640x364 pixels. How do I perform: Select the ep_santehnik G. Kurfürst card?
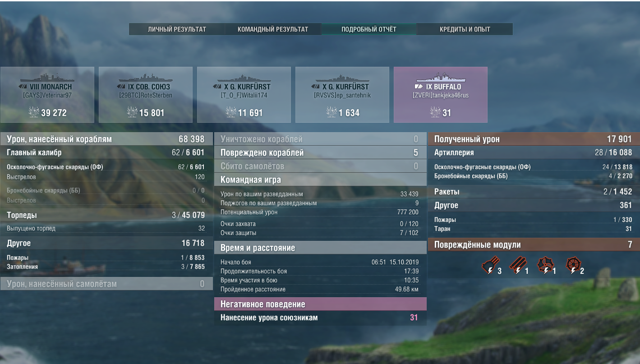[342, 95]
